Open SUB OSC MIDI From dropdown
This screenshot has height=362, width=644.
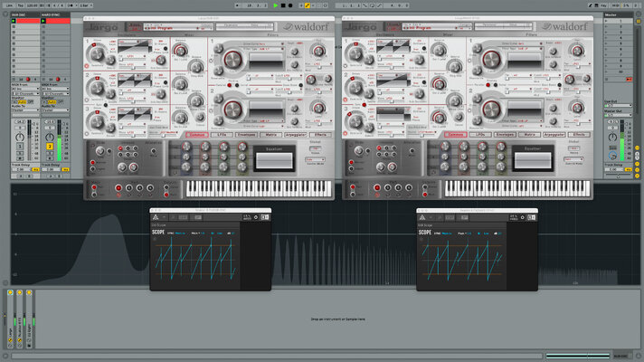[x=25, y=89]
